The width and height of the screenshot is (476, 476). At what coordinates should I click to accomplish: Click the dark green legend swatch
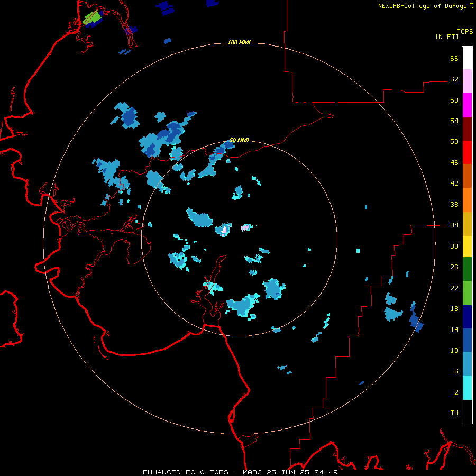467,269
